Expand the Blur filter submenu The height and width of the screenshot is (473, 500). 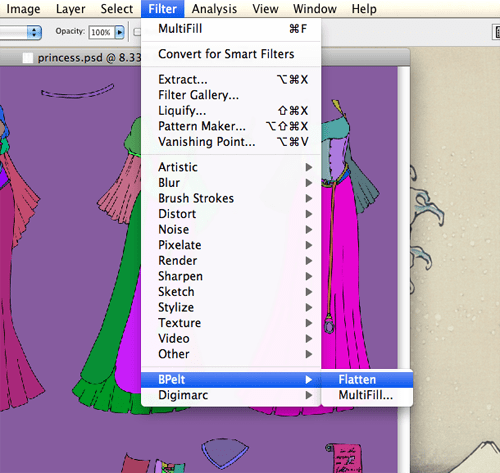click(231, 183)
